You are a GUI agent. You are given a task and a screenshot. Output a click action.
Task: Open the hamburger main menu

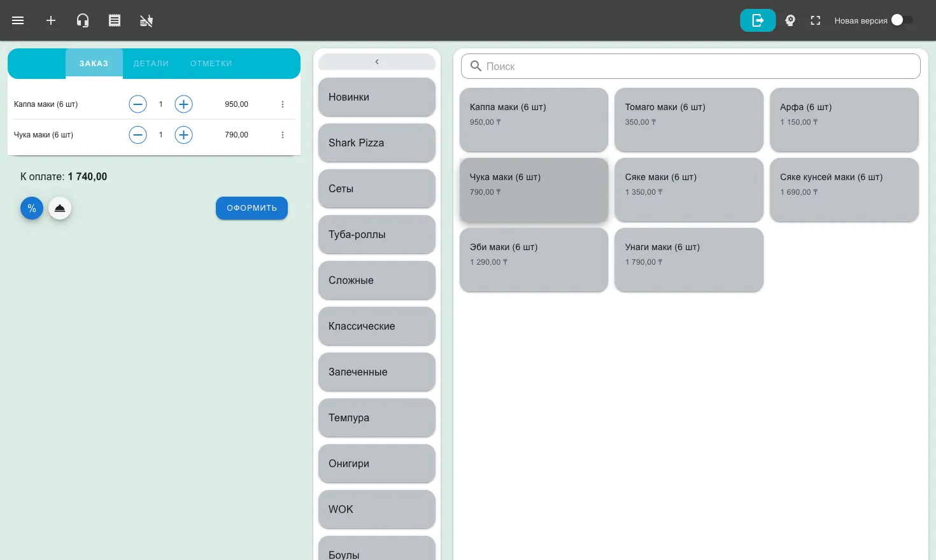point(18,20)
